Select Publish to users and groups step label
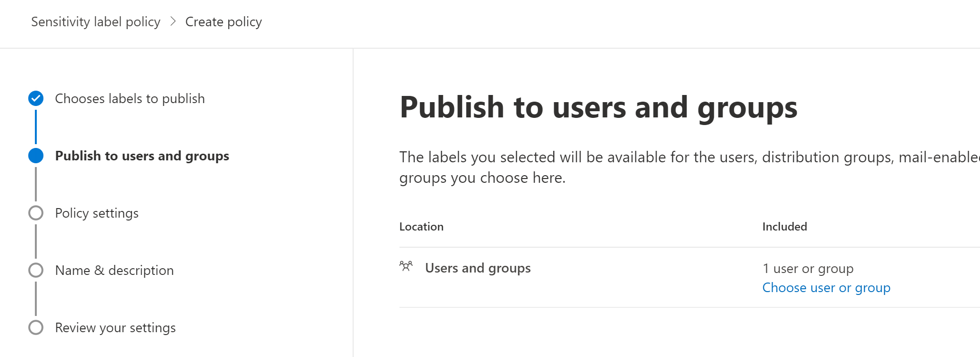Viewport: 980px width, 357px height. click(142, 156)
